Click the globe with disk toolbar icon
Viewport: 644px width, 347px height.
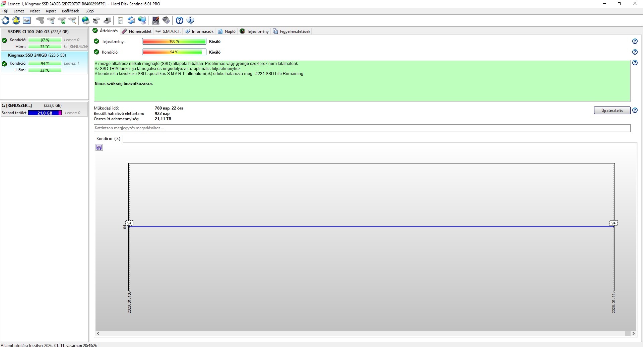coord(86,20)
